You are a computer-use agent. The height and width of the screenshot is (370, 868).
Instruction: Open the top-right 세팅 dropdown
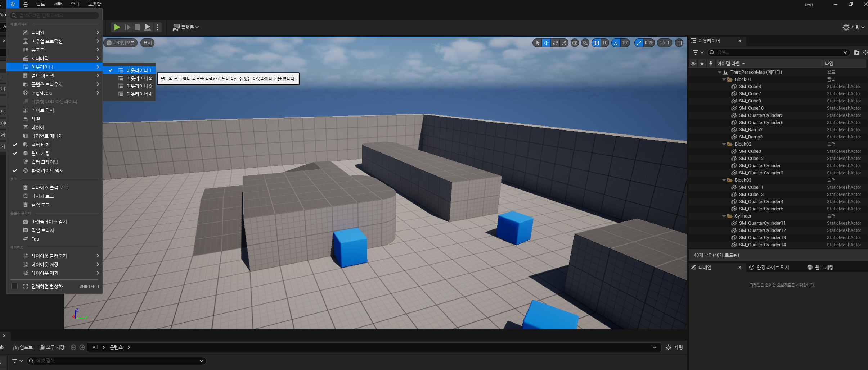point(854,27)
